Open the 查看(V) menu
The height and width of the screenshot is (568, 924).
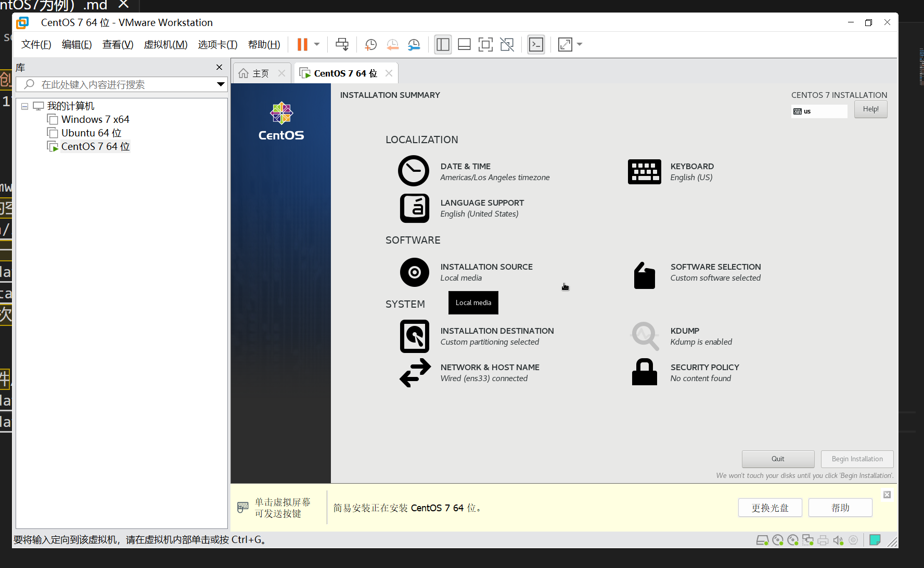[118, 45]
